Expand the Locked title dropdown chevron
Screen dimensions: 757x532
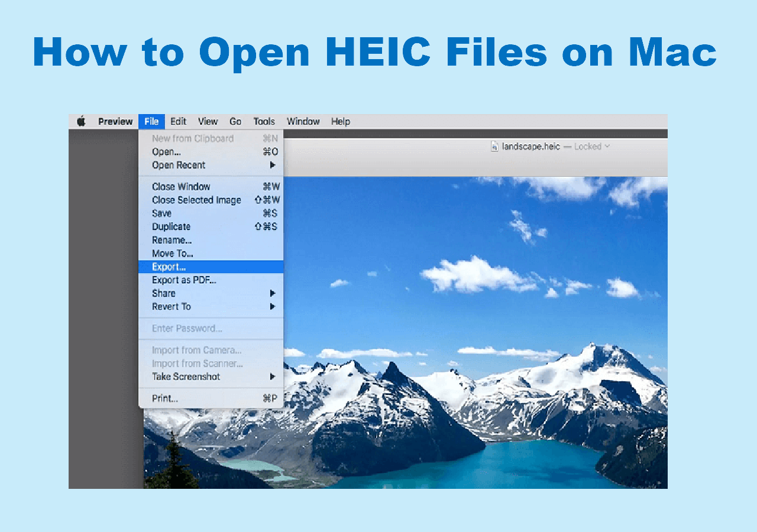[x=607, y=147]
